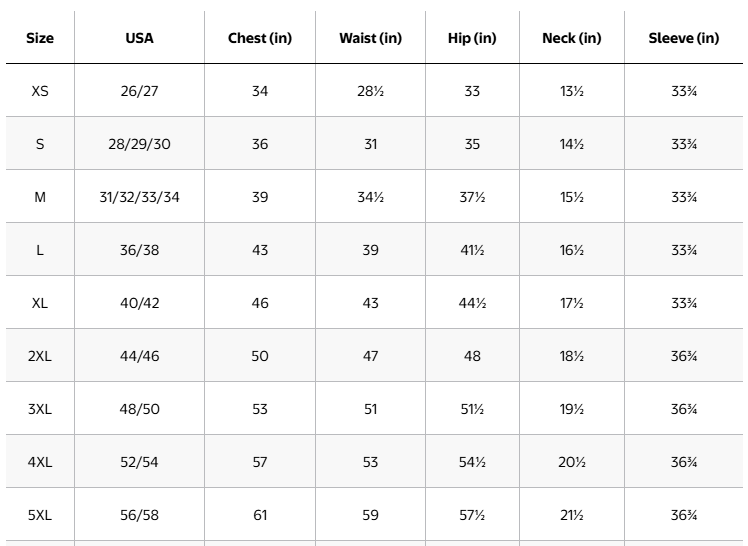The width and height of the screenshot is (748, 546).
Task: Click the Waist (in) column header
Action: click(371, 38)
